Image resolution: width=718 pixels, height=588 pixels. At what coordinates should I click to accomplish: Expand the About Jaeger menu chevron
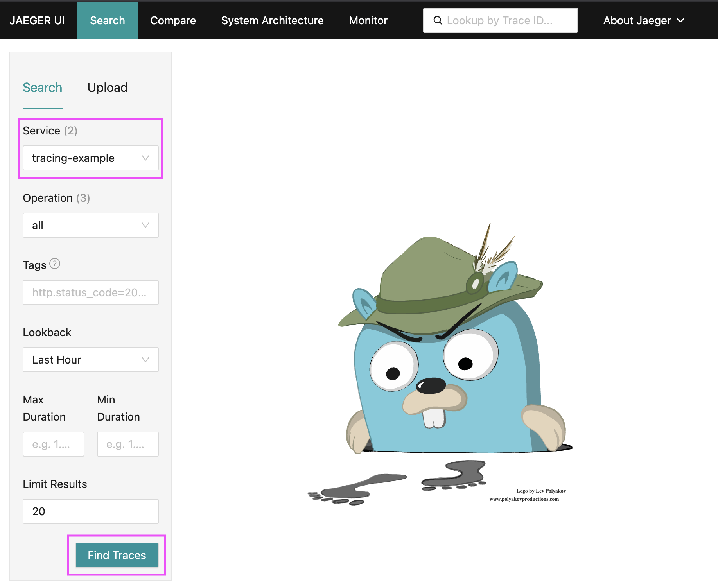pos(681,20)
